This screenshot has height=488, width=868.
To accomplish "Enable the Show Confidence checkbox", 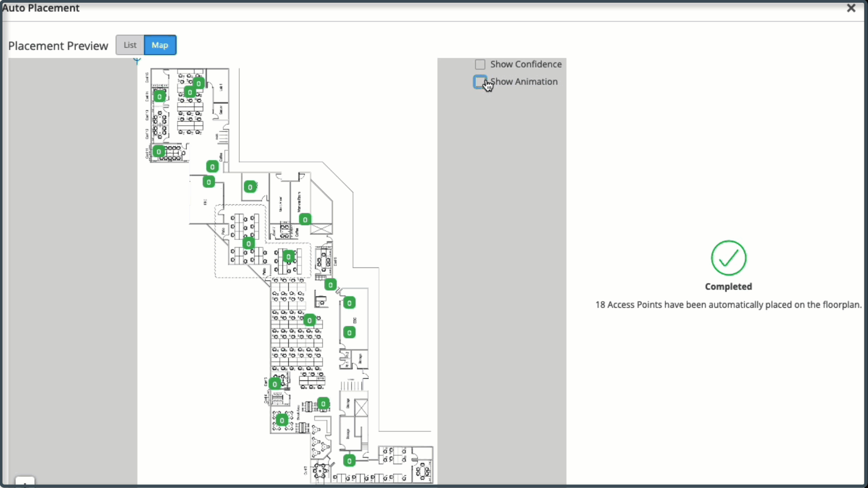I will tap(480, 65).
